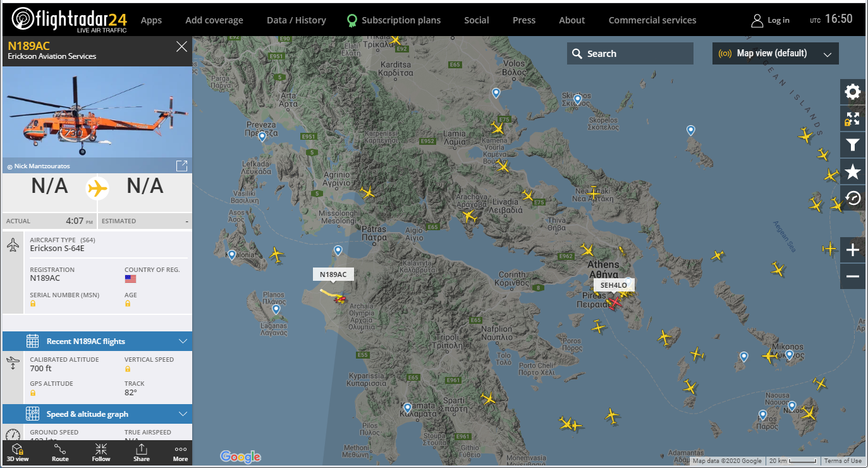Click the yellow plane icon between N/A labels
Viewport: 868px width, 468px height.
pos(97,188)
